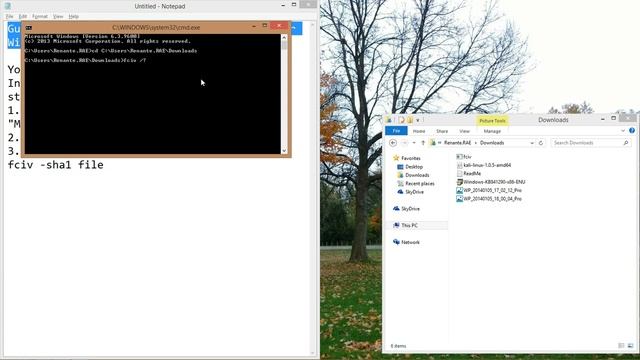Click the Up one level arrow
640x360 pixels.
tap(423, 143)
